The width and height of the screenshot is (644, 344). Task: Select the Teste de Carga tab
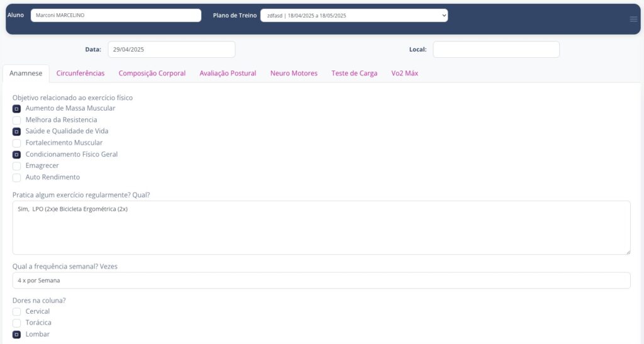[354, 74]
